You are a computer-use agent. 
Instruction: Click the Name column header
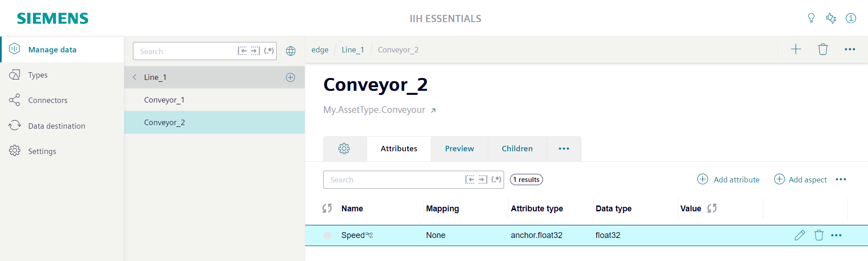[x=352, y=209]
